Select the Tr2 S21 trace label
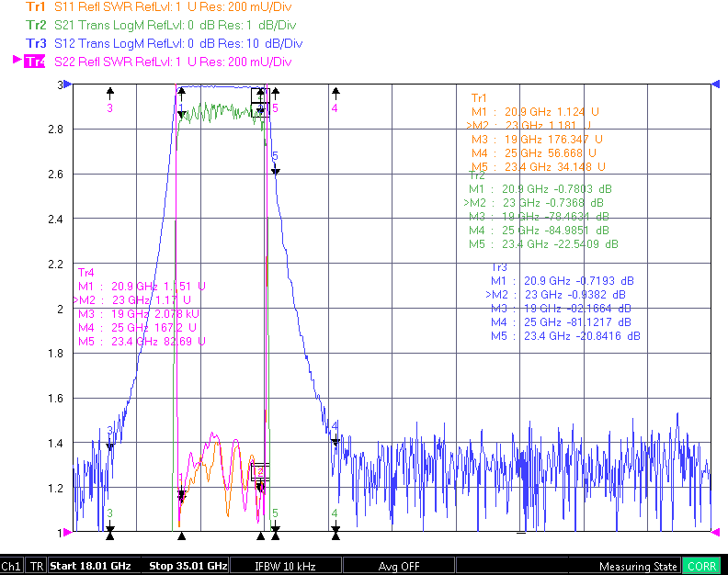Image resolution: width=728 pixels, height=575 pixels. coord(36,25)
